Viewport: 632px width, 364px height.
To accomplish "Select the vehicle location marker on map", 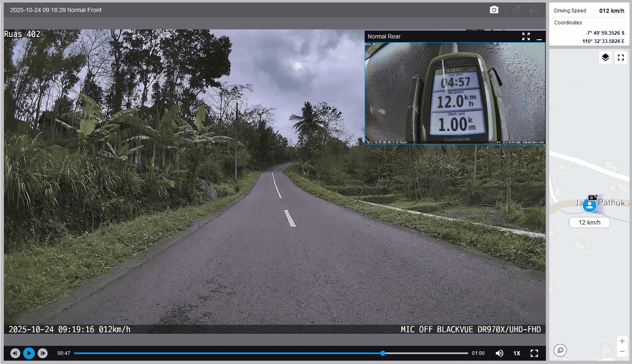I will pos(589,205).
